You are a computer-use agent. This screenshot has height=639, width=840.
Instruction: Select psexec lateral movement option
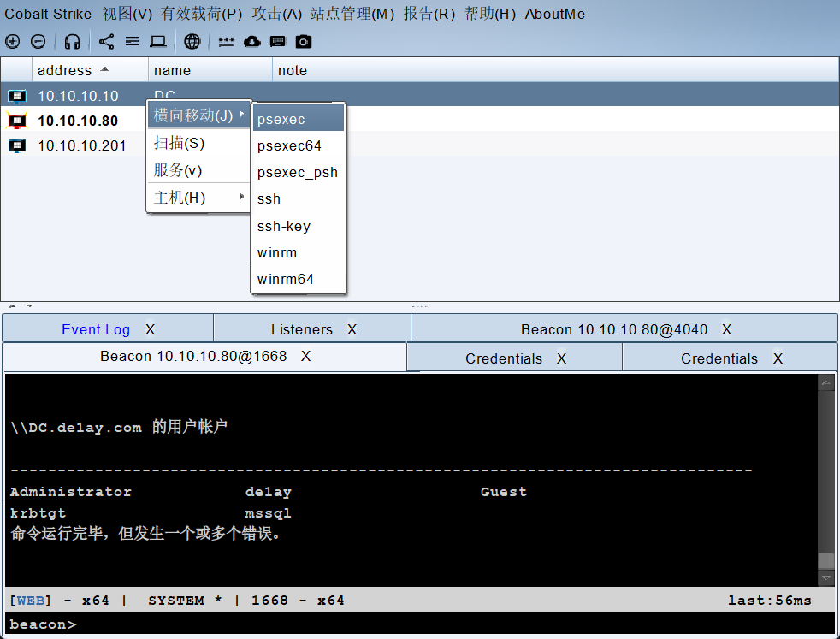299,119
